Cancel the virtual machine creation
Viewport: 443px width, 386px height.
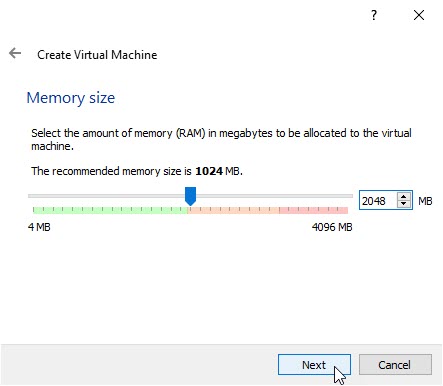(395, 365)
